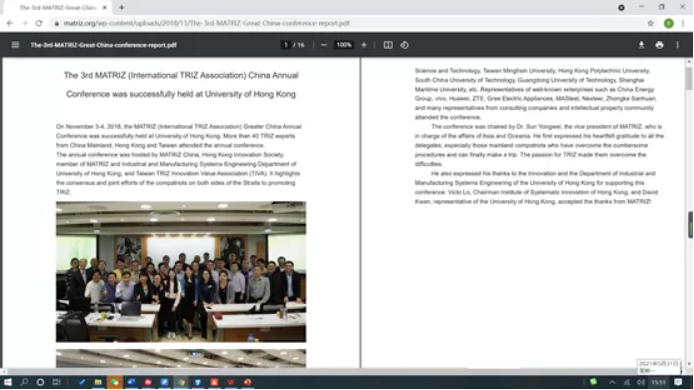The height and width of the screenshot is (390, 694).
Task: Select the MATRIZ conference report tab
Action: pos(58,8)
